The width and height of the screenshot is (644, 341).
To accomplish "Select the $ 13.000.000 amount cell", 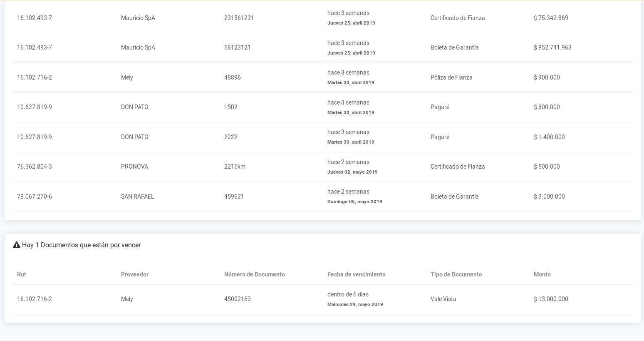I will (x=550, y=299).
